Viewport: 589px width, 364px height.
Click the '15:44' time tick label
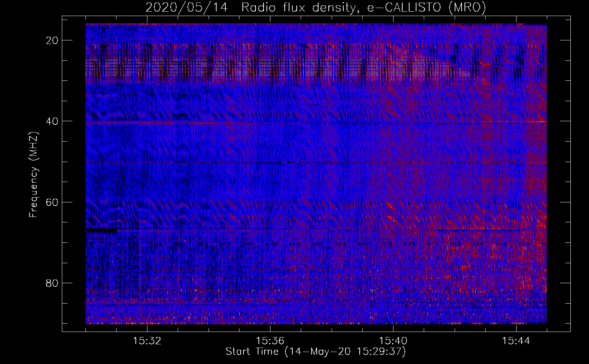516,341
